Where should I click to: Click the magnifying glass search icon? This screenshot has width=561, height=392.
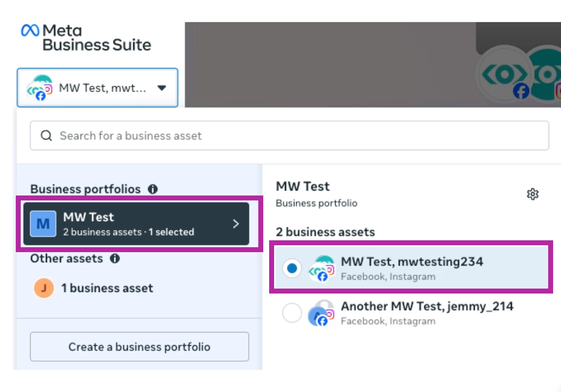[46, 136]
